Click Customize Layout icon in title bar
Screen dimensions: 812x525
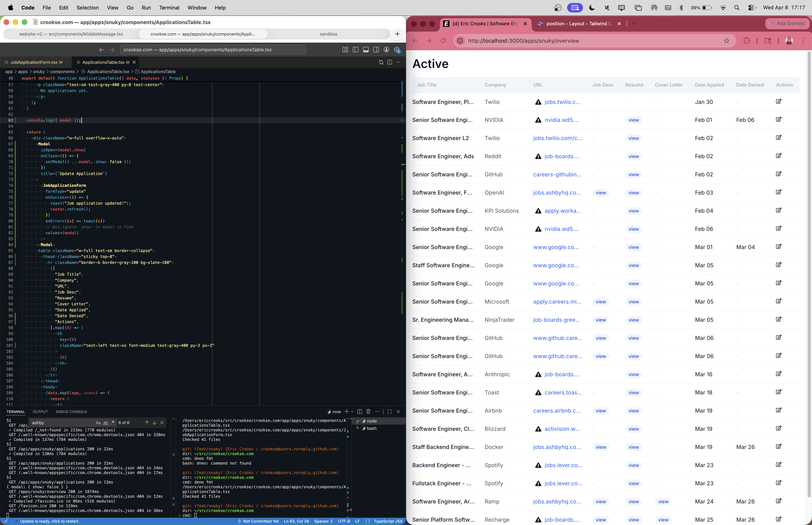click(345, 50)
